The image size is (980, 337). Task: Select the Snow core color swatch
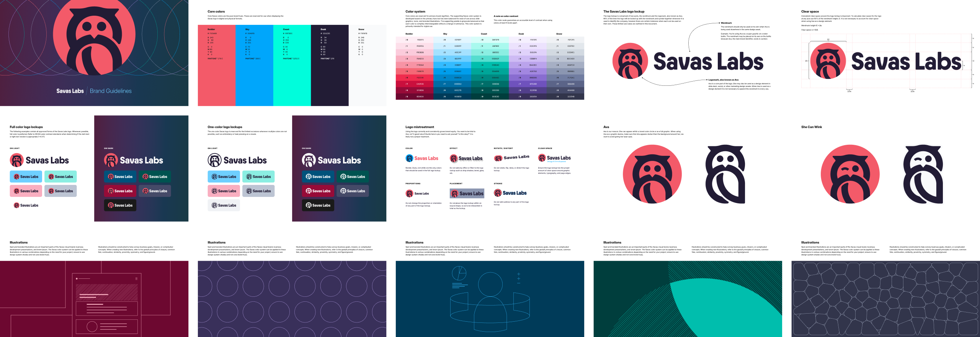pyautogui.click(x=367, y=65)
